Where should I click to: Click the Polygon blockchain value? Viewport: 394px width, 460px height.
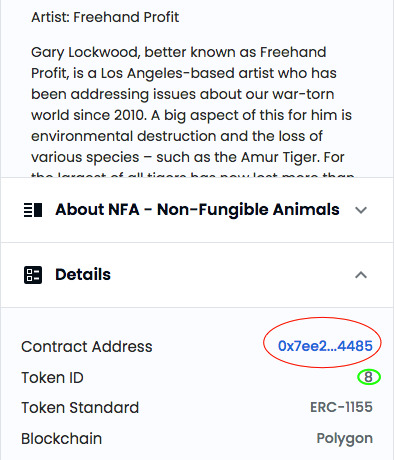tap(344, 439)
